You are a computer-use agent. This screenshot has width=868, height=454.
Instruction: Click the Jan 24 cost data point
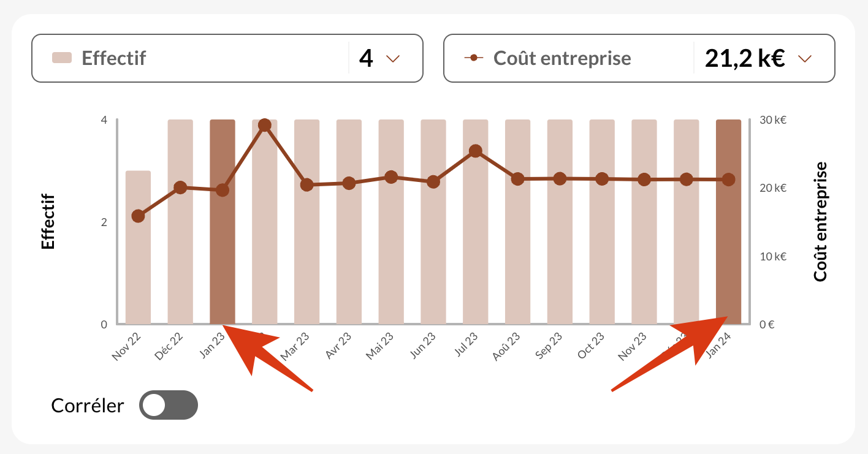pyautogui.click(x=728, y=179)
